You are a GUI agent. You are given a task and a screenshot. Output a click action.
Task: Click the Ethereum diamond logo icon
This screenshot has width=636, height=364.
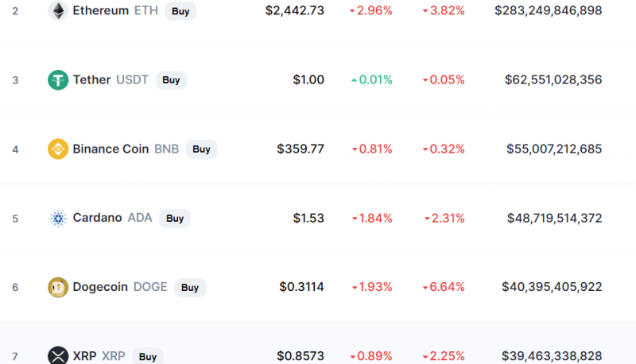tap(58, 10)
